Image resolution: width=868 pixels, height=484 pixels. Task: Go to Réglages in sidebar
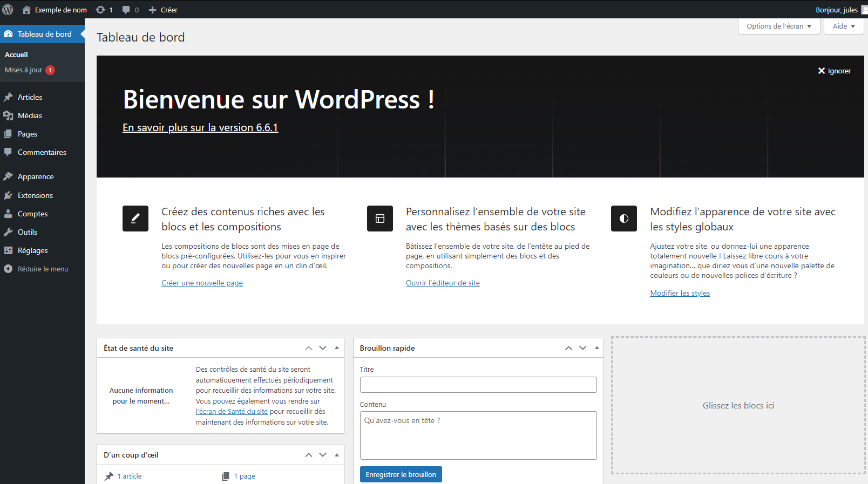tap(32, 250)
